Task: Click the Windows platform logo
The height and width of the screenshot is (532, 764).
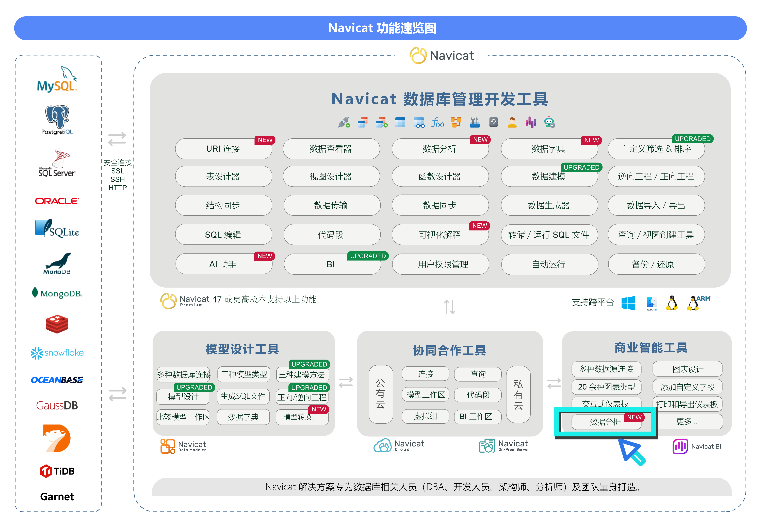Action: (x=628, y=303)
